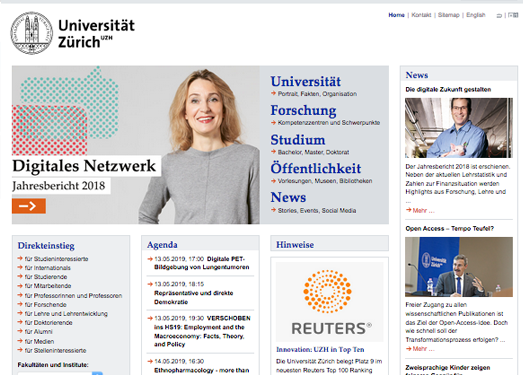Click the Reuters logo image
The image size is (523, 375).
click(x=330, y=302)
